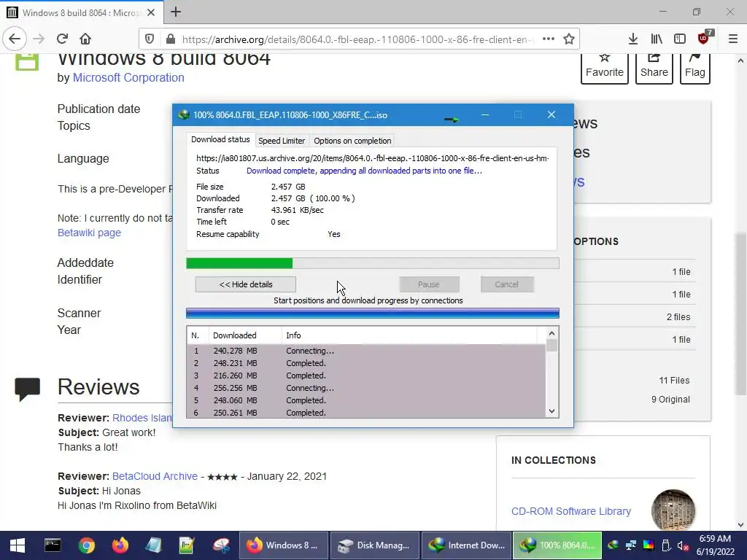Select connection row 6 with 250.261 MB
Image resolution: width=747 pixels, height=560 pixels.
[366, 413]
